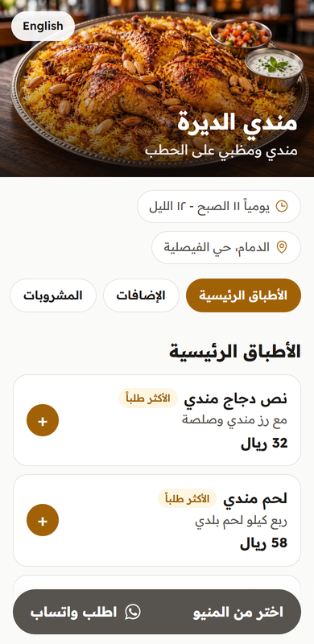The height and width of the screenshot is (644, 314).
Task: Tap اختر من المنيو in bottom bar
Action: click(x=238, y=612)
